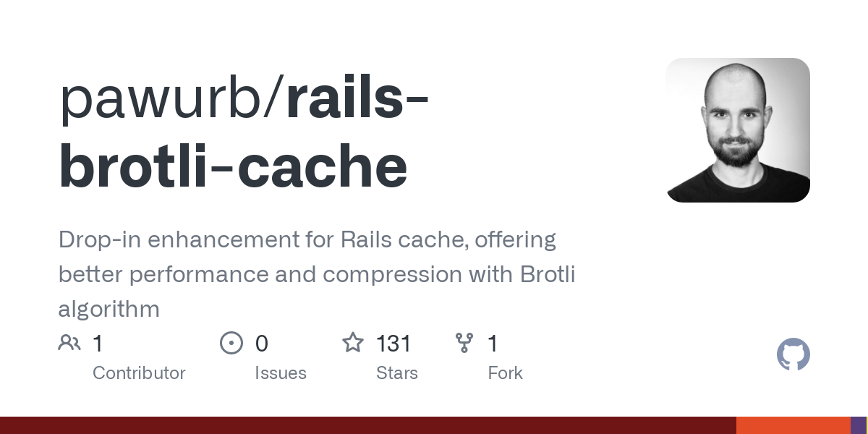868x434 pixels.
Task: Click the issues circle-dot icon
Action: [231, 343]
